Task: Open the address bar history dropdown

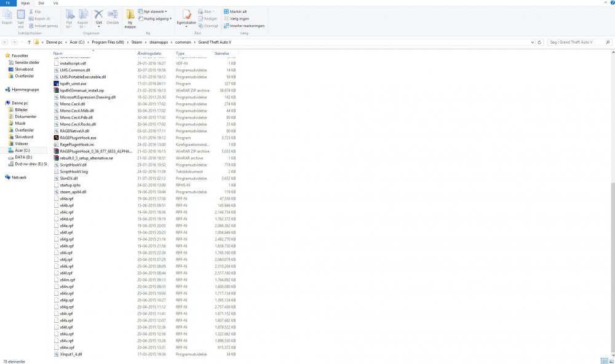Action: tap(532, 42)
